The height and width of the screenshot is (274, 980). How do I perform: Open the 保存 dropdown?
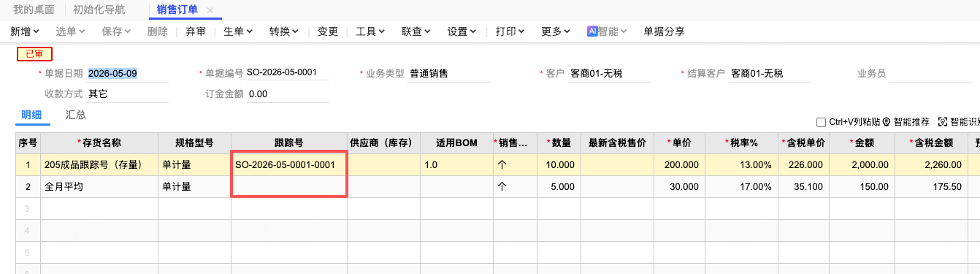(116, 31)
